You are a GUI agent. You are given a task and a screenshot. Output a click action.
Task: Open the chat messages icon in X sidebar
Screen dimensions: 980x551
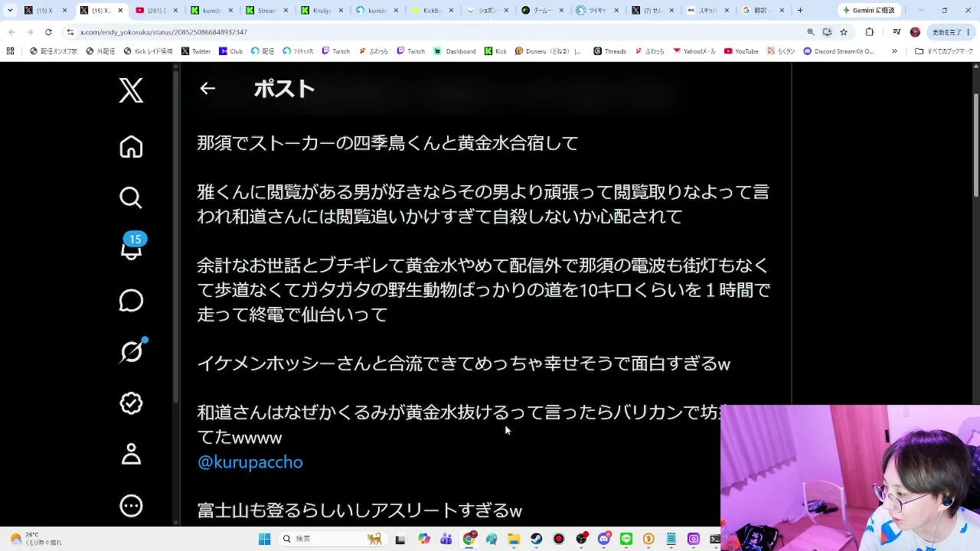pyautogui.click(x=131, y=301)
